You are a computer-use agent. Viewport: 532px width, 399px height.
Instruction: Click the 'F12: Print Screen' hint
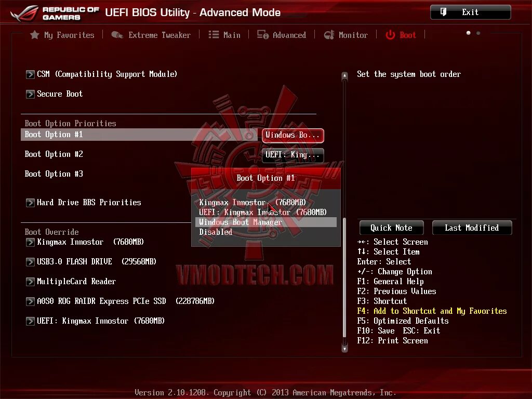(393, 341)
